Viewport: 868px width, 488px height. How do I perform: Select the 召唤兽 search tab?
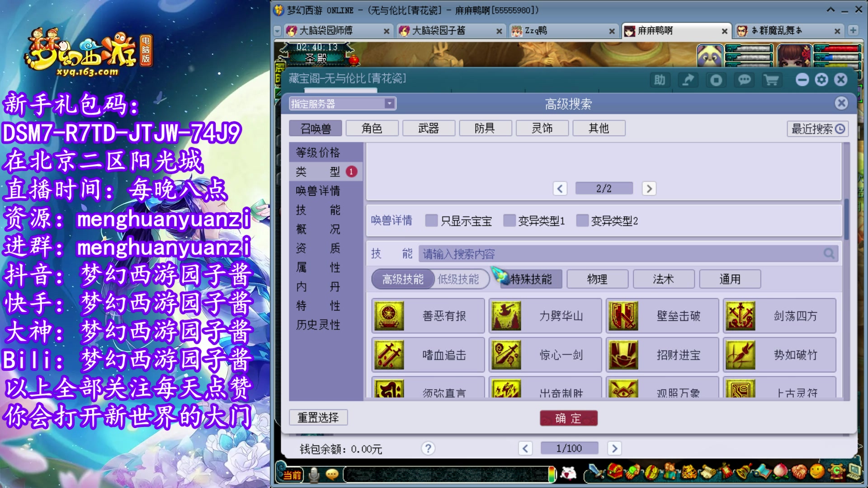click(x=316, y=128)
